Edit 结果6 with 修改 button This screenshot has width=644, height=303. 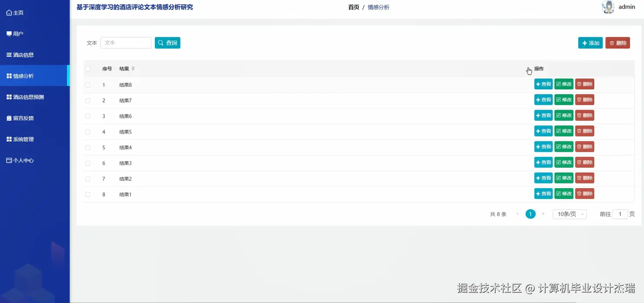click(x=564, y=115)
